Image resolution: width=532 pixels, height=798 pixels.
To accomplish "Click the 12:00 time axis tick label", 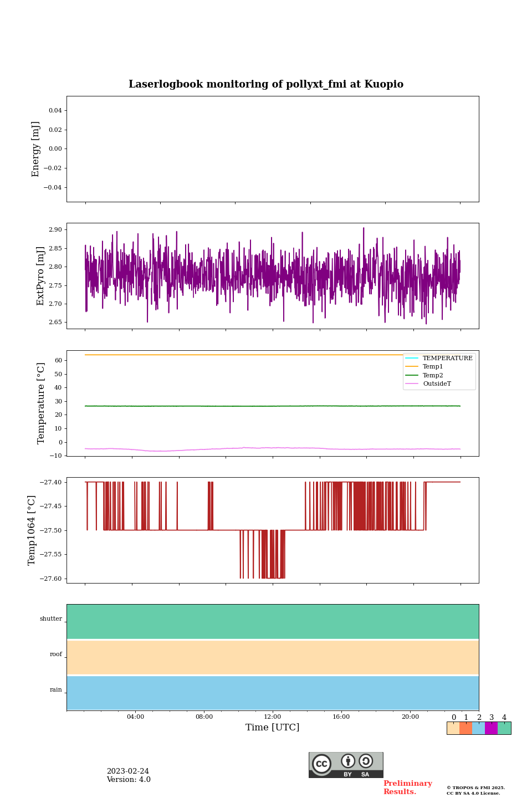I will (x=273, y=717).
